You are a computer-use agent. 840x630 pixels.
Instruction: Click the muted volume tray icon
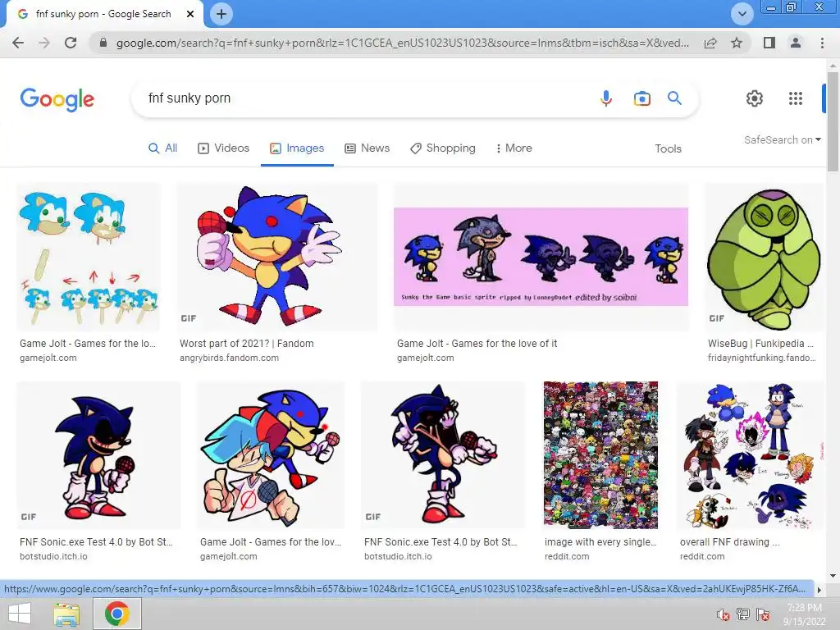pyautogui.click(x=724, y=615)
